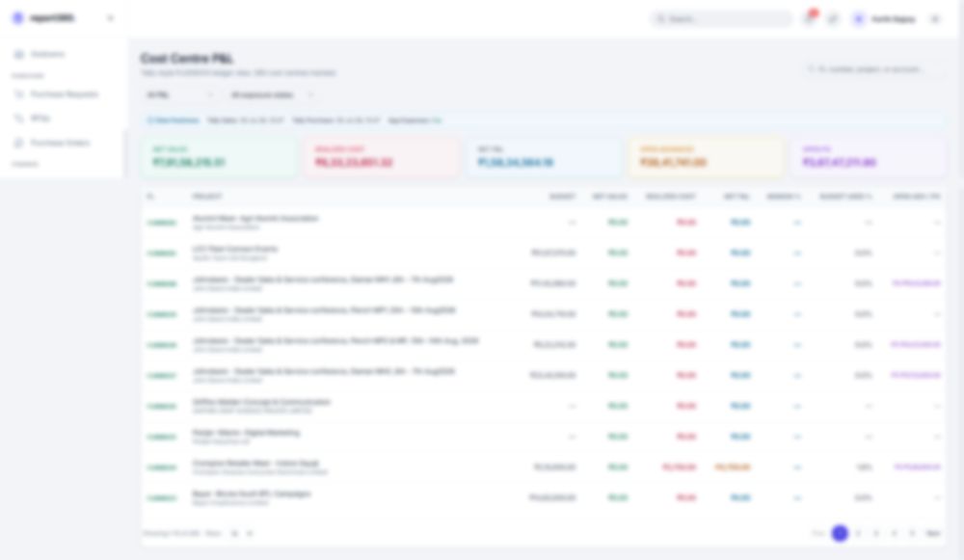The image size is (964, 560).
Task: Go to the previous page with Prev
Action: pos(818,534)
